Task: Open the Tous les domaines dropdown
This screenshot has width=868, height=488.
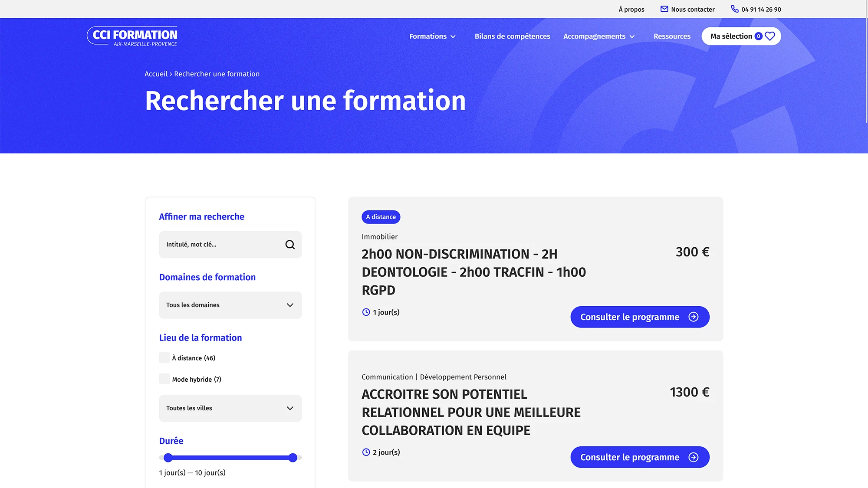Action: [x=230, y=305]
